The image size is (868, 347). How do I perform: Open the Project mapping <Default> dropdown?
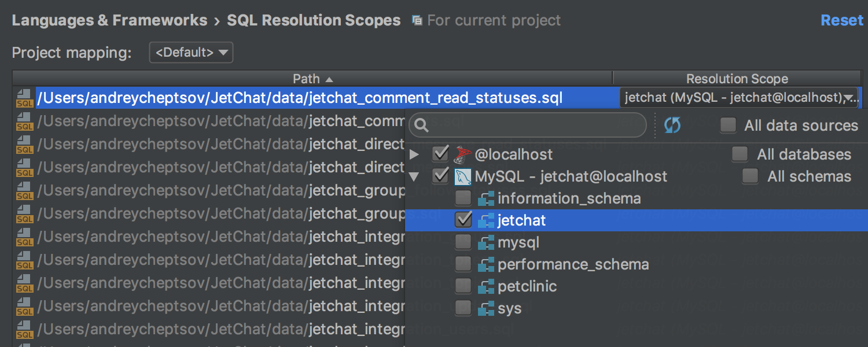(x=191, y=53)
